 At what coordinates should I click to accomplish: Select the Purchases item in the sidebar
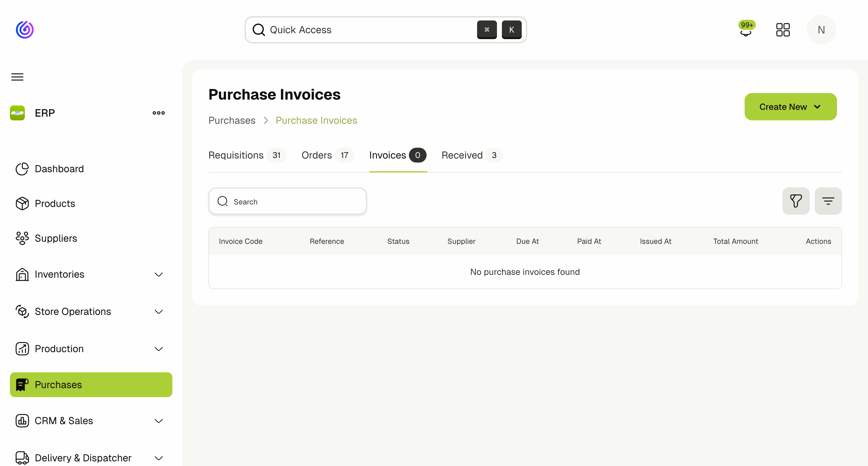58,384
